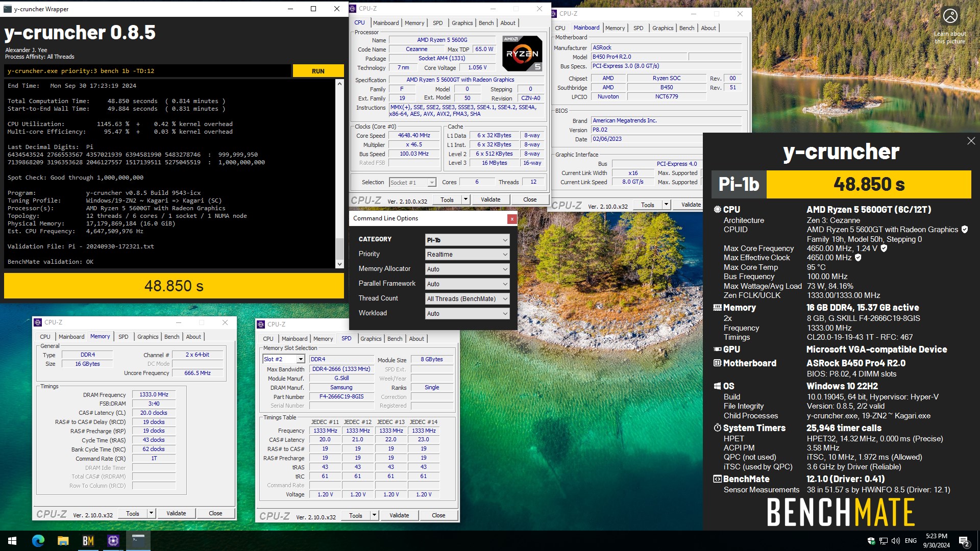This screenshot has width=980, height=551.
Task: Click the ENG language indicator in the tray
Action: [x=911, y=541]
